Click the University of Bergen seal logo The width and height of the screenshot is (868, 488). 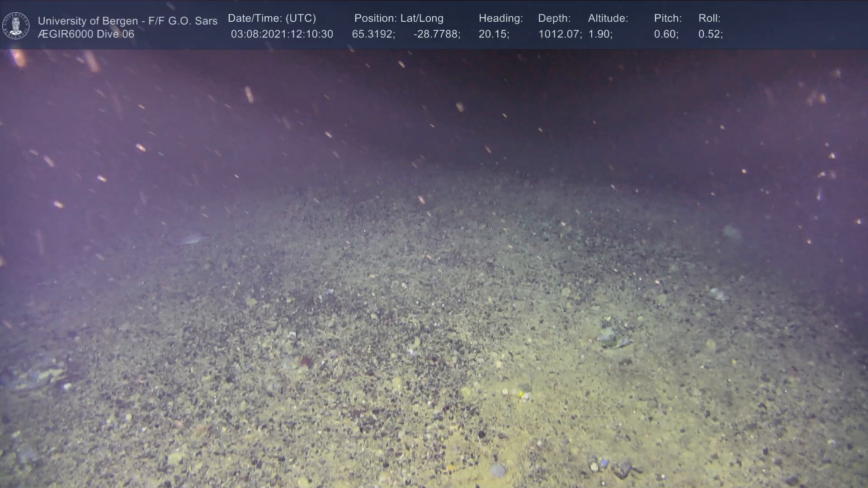16,26
